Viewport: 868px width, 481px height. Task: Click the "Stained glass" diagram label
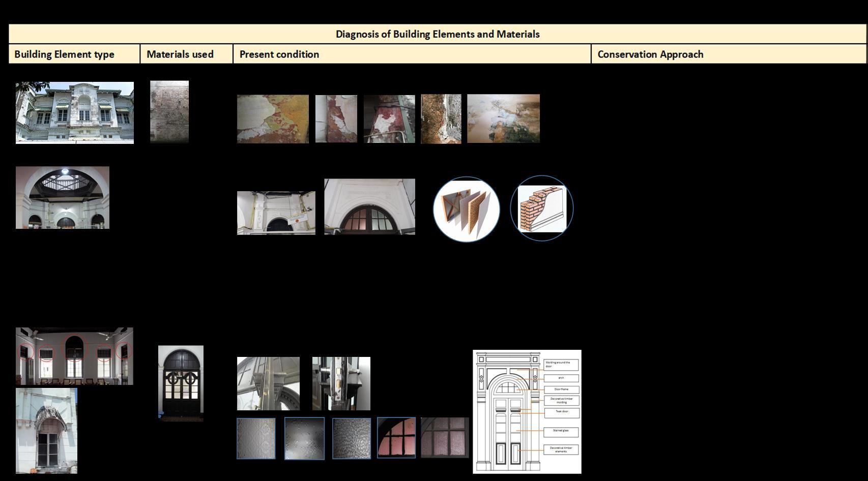click(561, 432)
